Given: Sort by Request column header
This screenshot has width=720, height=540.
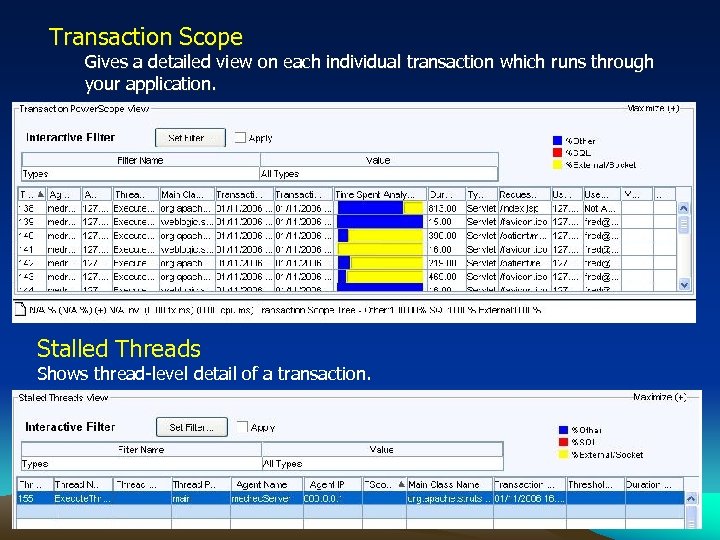Looking at the screenshot, I should pos(524,194).
